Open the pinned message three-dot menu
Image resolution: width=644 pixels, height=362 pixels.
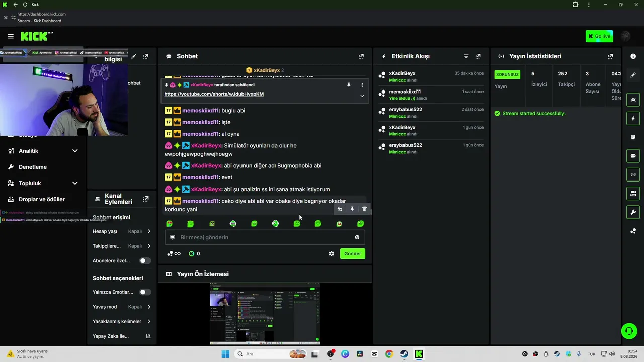click(x=362, y=85)
